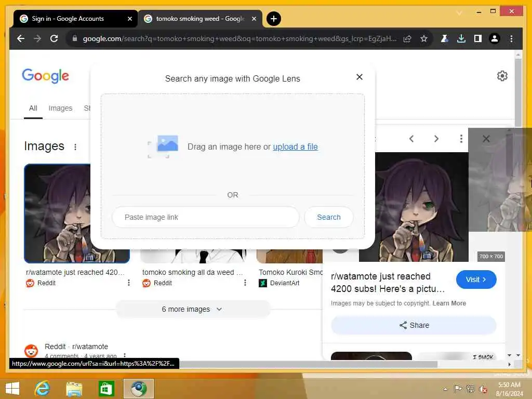The height and width of the screenshot is (399, 532).
Task: Show previous image in preview panel
Action: (411, 138)
